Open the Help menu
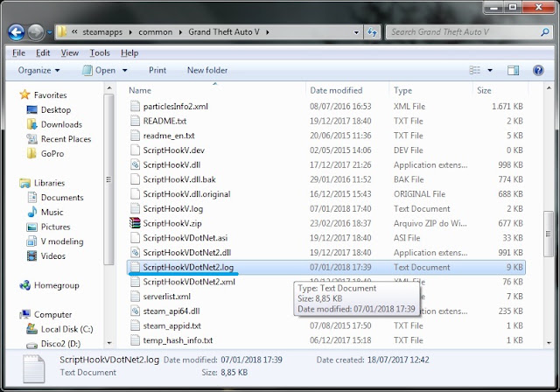Image resolution: width=560 pixels, height=392 pixels. point(129,52)
